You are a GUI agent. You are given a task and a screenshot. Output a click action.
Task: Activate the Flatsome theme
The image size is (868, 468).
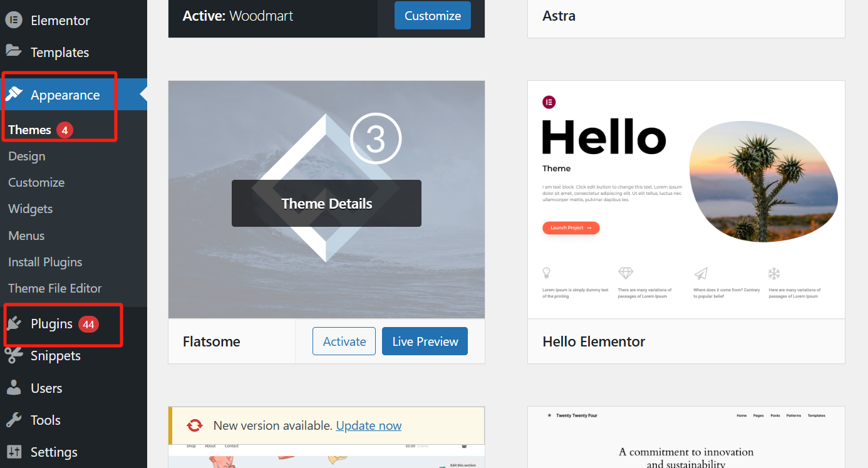tap(344, 341)
